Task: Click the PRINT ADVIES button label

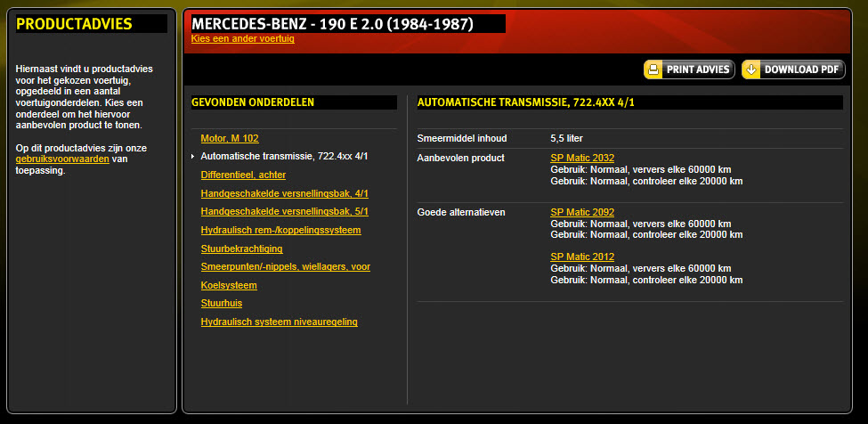Action: point(697,69)
